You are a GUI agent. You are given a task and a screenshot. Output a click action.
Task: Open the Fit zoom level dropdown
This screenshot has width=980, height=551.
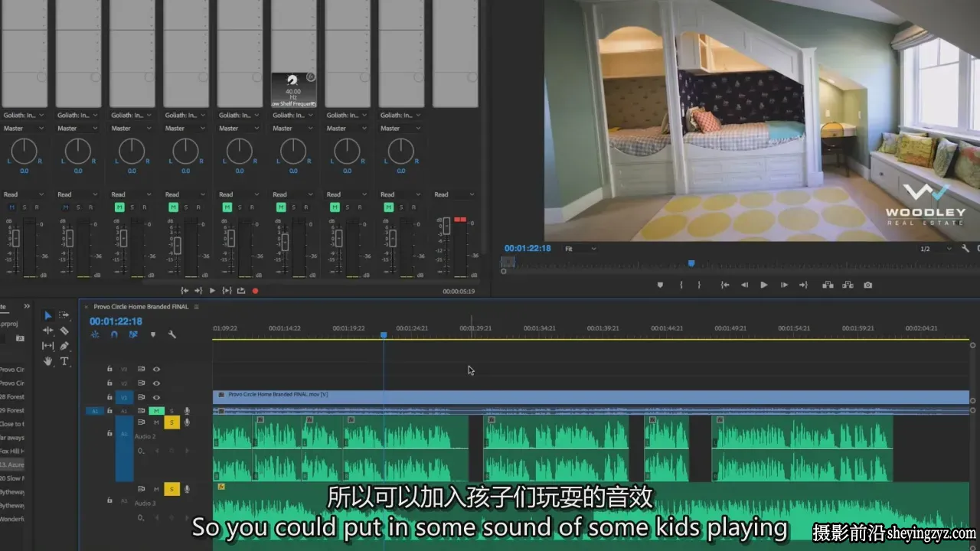coord(580,249)
